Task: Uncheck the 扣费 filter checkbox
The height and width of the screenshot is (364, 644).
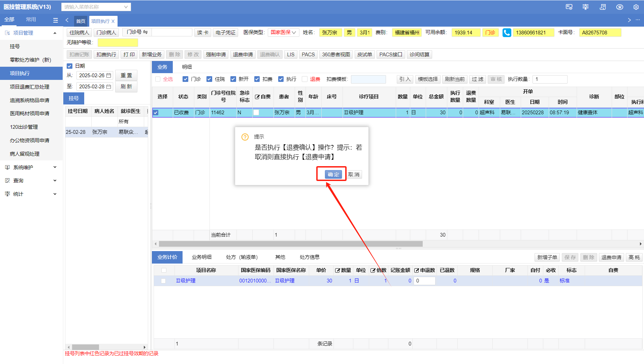Action: (x=257, y=79)
